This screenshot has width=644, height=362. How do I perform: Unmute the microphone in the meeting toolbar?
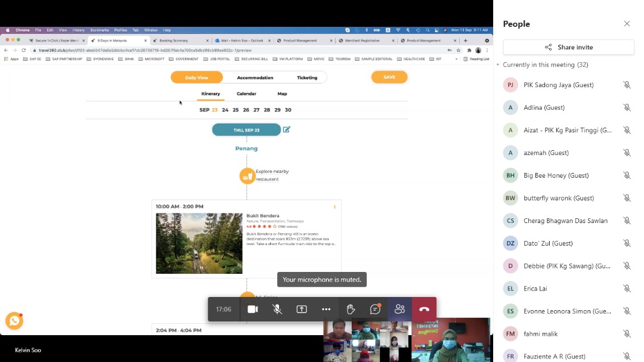[x=277, y=309]
